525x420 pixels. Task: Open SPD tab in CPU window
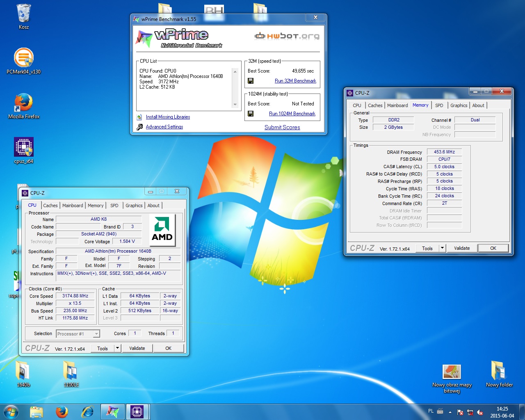114,205
